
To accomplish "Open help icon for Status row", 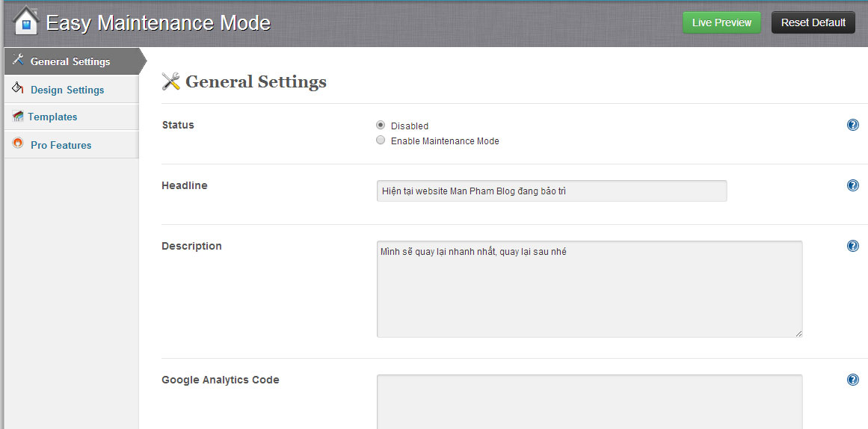I will coord(853,125).
